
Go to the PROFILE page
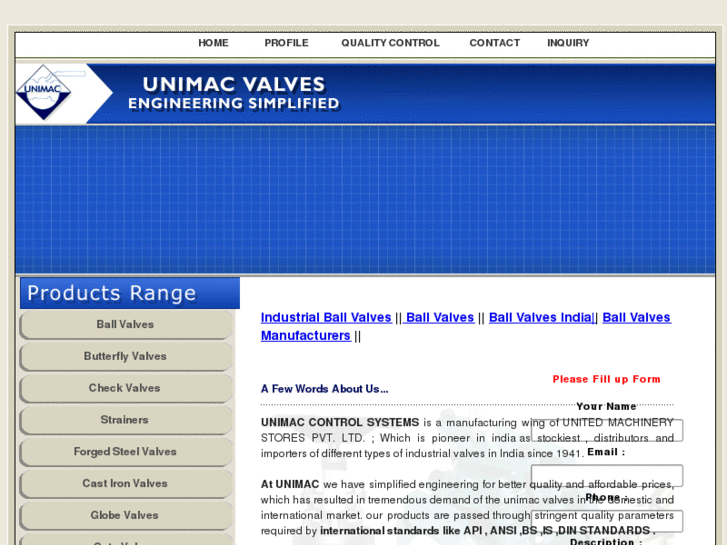(287, 43)
